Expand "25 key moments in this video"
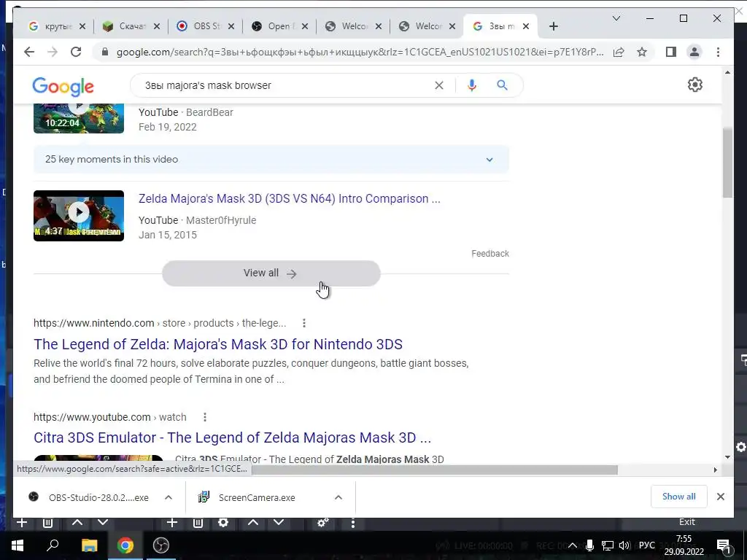747x560 pixels. pos(271,160)
